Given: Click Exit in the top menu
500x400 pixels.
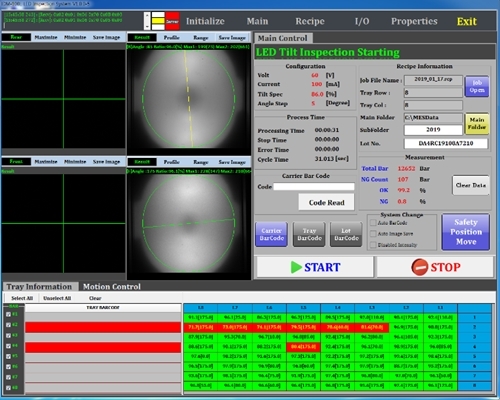Looking at the screenshot, I should click(467, 21).
